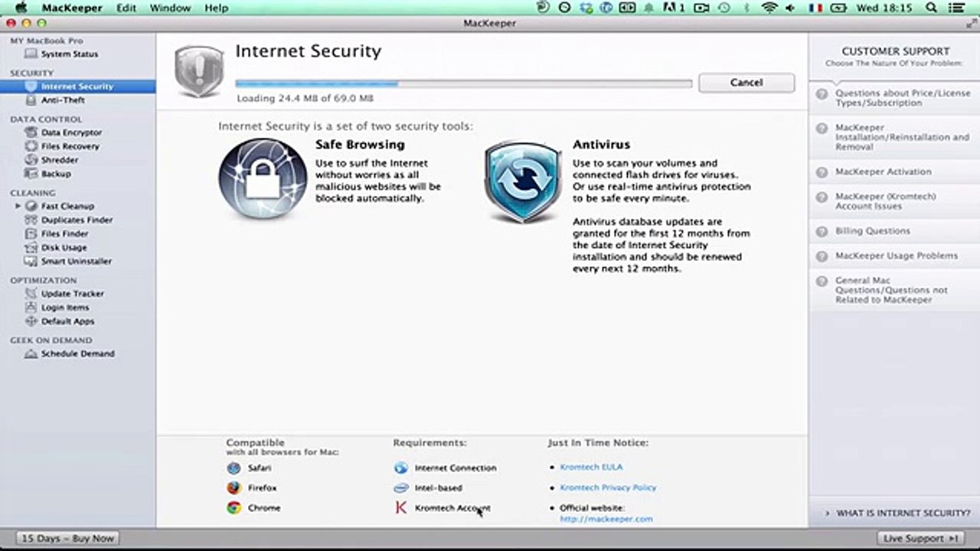Open the MacKeeper application menu
This screenshot has width=980, height=551.
[x=73, y=8]
